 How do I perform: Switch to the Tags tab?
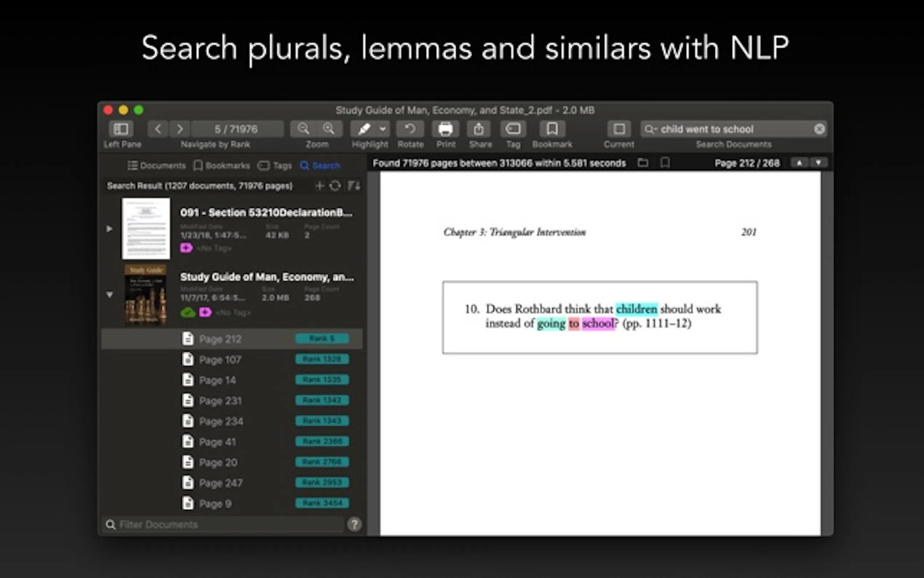point(275,166)
